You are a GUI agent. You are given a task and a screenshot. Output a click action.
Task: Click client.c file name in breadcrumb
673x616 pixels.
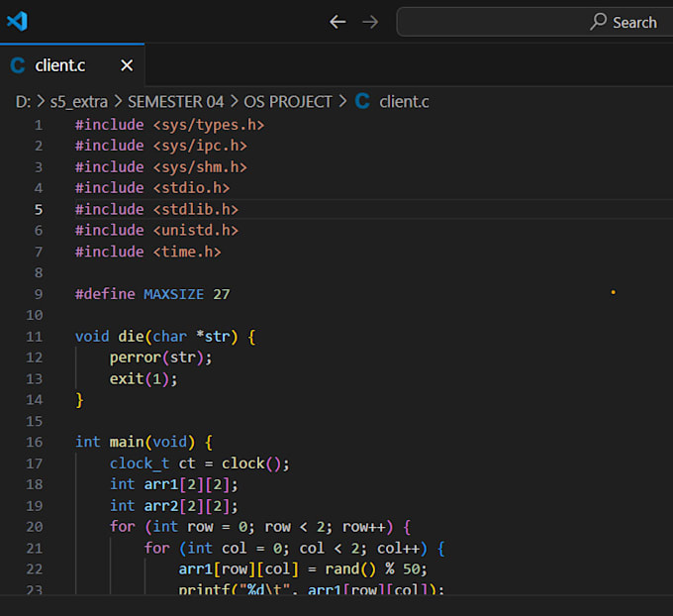(404, 101)
